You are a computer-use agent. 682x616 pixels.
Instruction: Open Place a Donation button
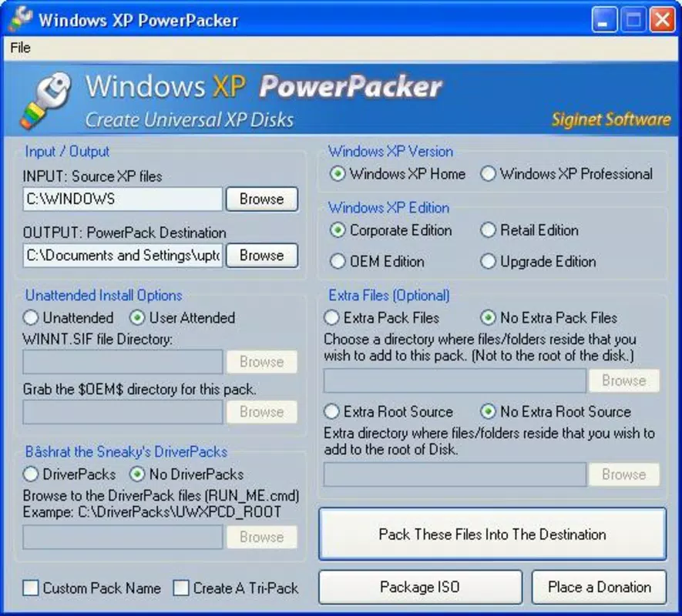click(600, 588)
